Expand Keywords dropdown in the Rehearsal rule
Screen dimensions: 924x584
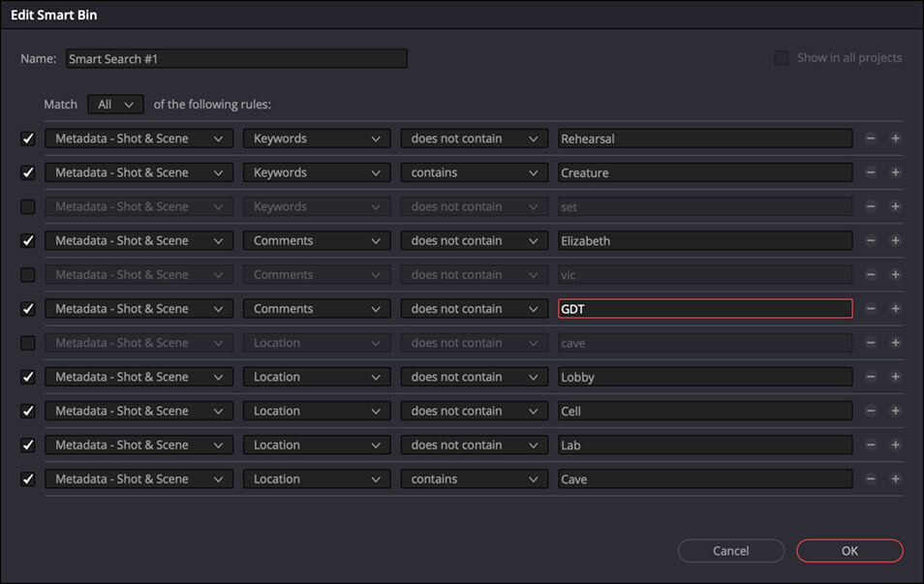317,138
